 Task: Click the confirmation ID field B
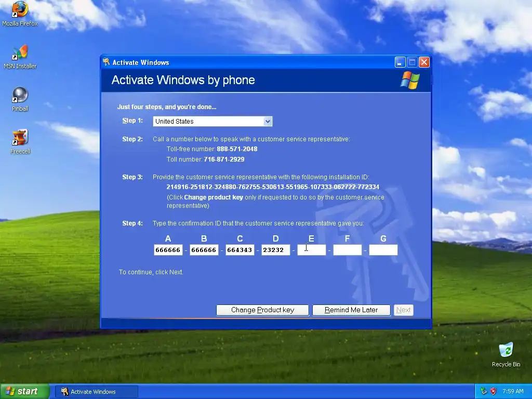click(x=204, y=250)
